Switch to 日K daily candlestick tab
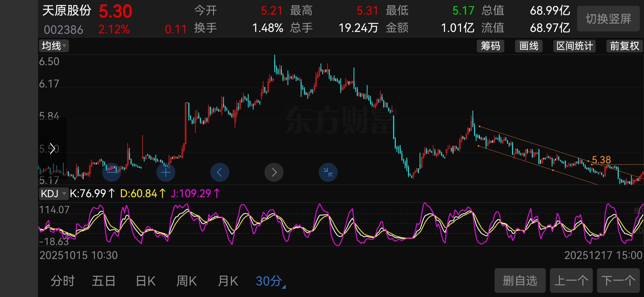This screenshot has width=644, height=297. pos(146,281)
